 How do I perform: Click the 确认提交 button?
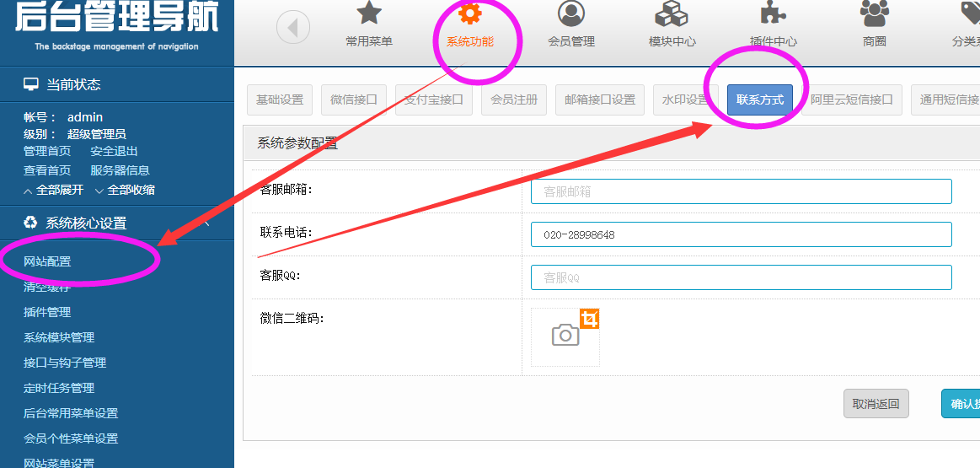pyautogui.click(x=961, y=404)
